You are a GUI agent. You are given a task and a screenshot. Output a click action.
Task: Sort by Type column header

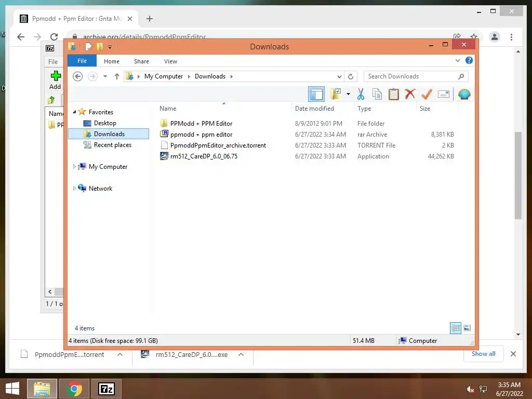click(x=364, y=109)
